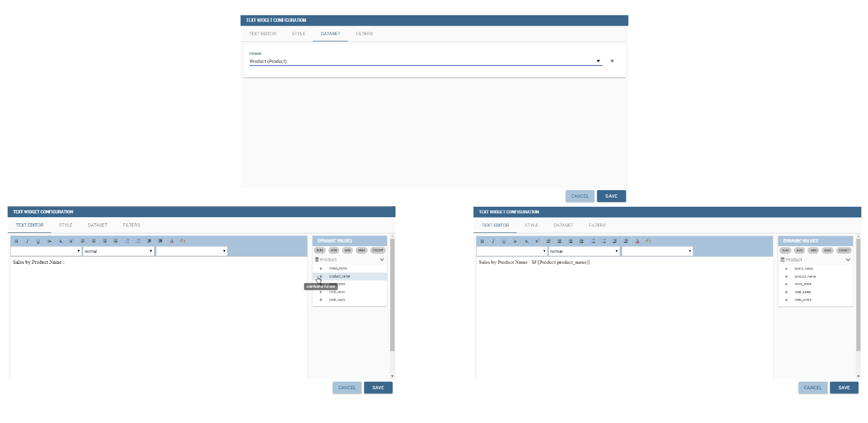Open third empty toolbar dropdown in left dialog

pos(192,251)
